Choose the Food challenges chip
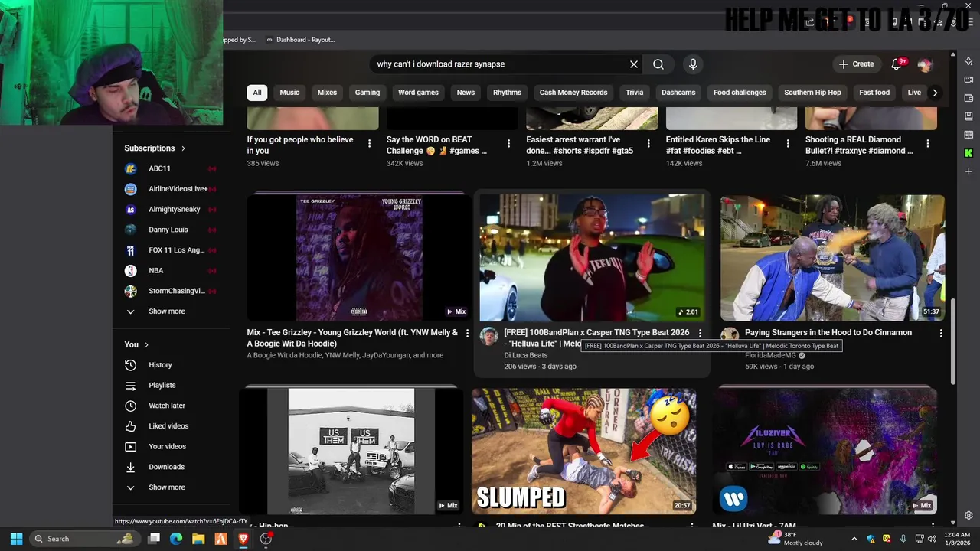 (x=740, y=93)
